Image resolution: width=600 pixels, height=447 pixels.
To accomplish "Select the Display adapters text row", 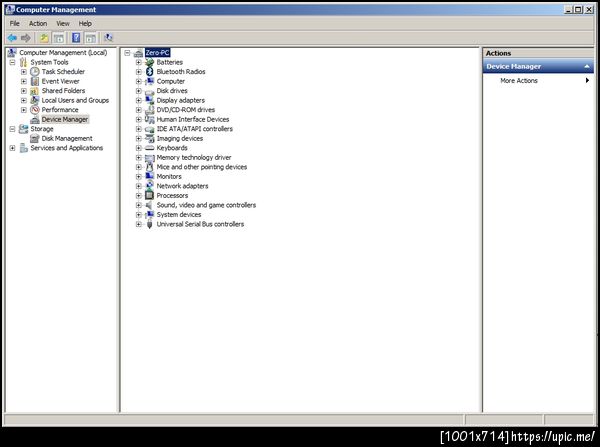I will click(x=181, y=100).
